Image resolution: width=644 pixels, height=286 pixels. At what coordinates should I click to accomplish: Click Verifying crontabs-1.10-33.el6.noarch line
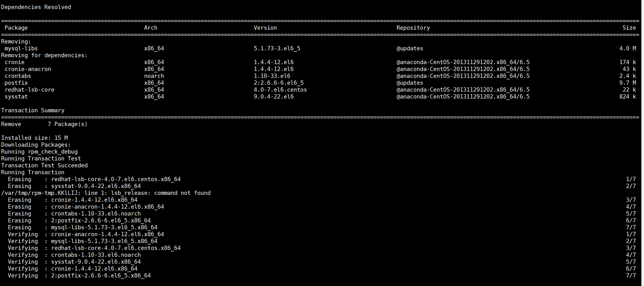(x=74, y=255)
